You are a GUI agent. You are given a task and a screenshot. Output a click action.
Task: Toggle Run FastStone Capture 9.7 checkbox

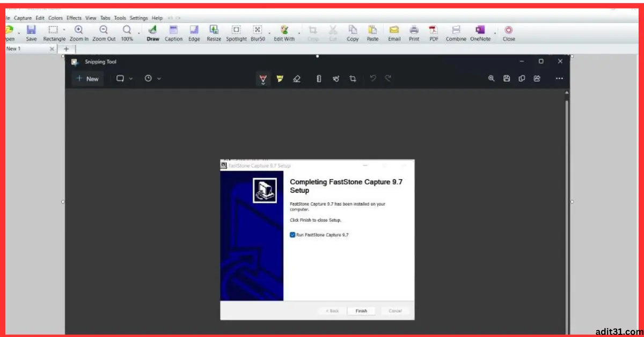pyautogui.click(x=292, y=235)
